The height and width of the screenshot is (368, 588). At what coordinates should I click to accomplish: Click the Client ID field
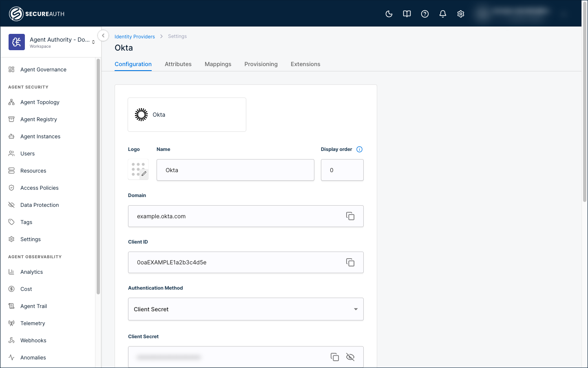(x=245, y=262)
